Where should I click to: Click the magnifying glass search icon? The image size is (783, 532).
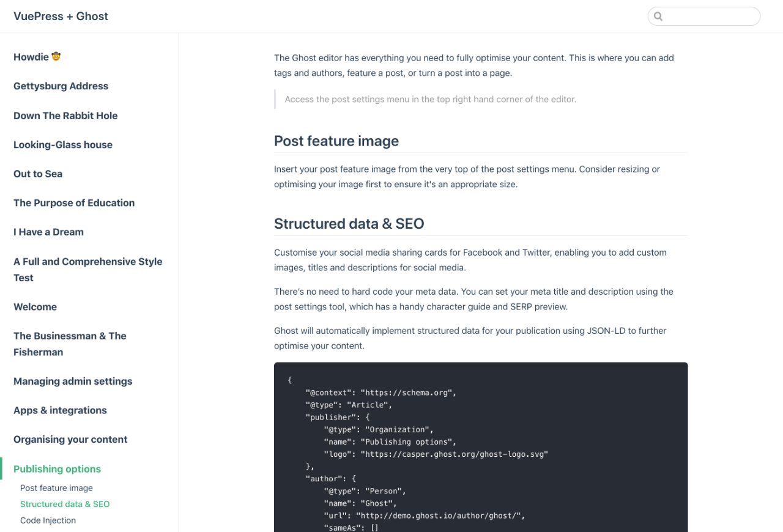tap(658, 16)
